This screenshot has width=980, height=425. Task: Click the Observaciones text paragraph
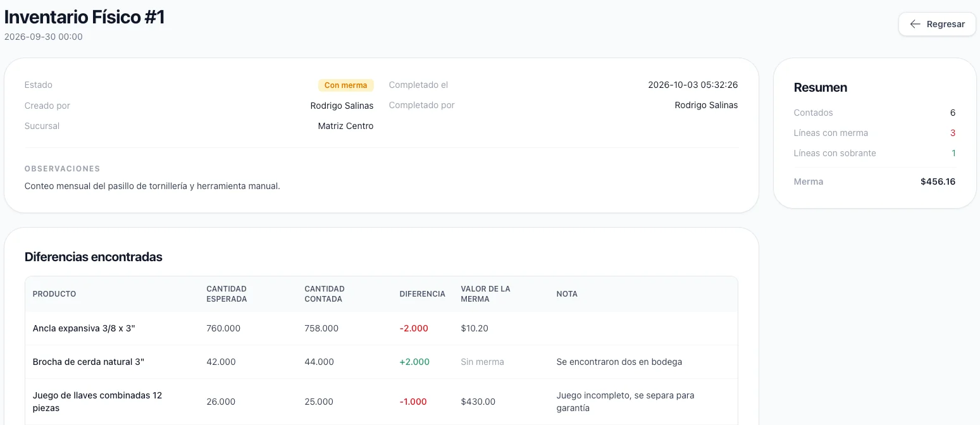coord(152,186)
